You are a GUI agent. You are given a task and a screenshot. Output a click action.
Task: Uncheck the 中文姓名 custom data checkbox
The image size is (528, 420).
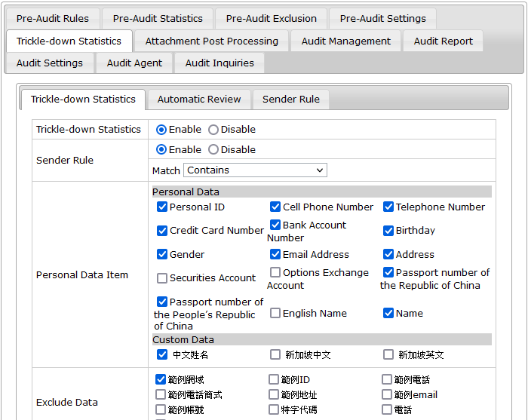point(162,354)
